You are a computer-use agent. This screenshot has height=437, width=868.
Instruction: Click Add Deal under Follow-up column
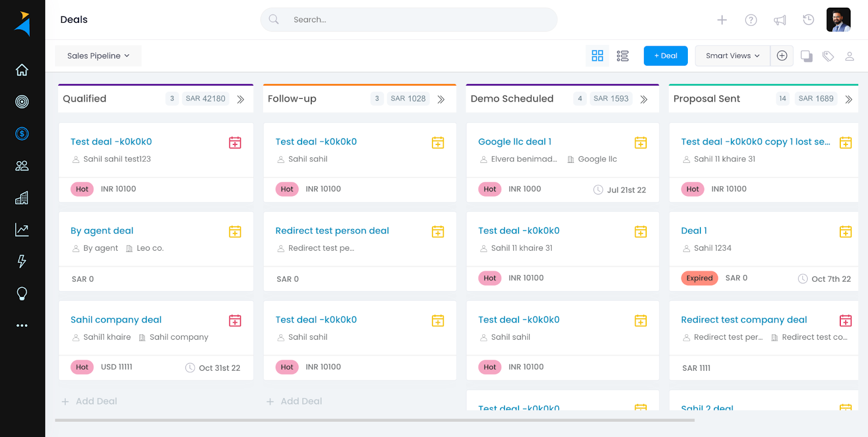tap(295, 401)
